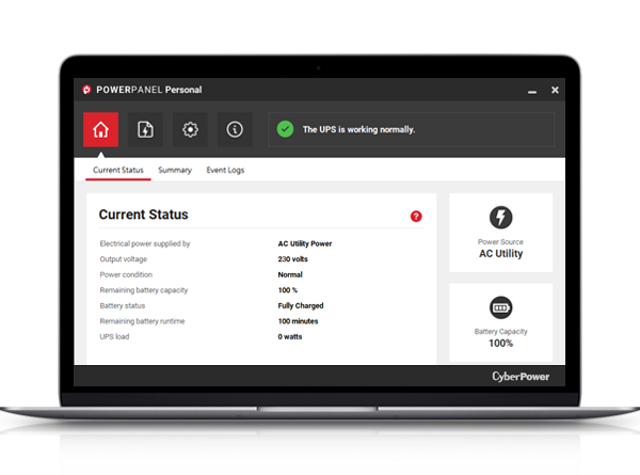Click the 'Power condition' label
The image size is (640, 475).
tap(126, 275)
